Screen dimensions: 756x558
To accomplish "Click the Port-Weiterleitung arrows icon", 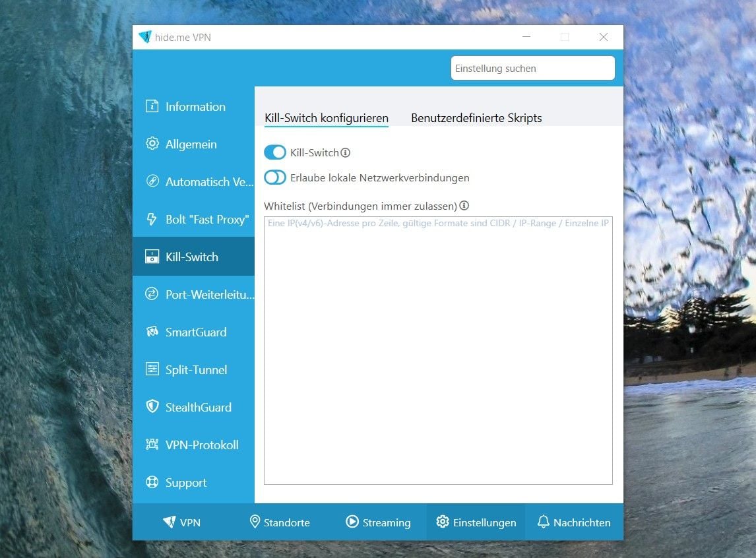I will click(x=152, y=294).
